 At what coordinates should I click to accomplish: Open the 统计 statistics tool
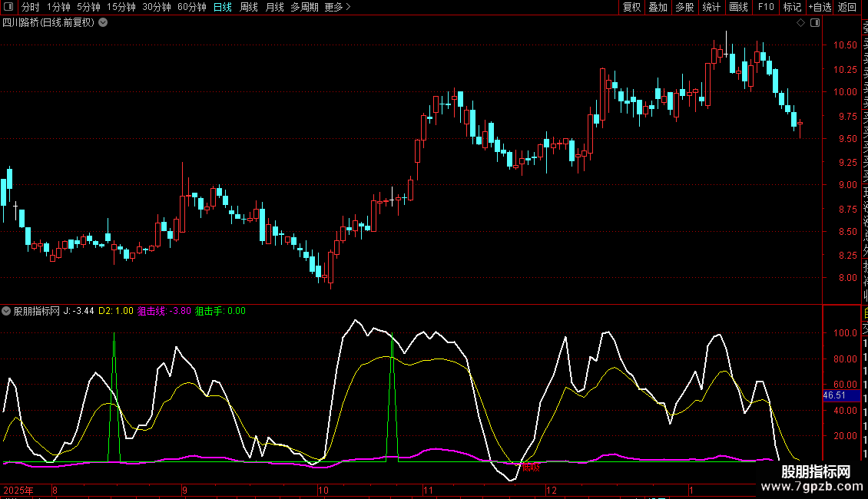711,7
